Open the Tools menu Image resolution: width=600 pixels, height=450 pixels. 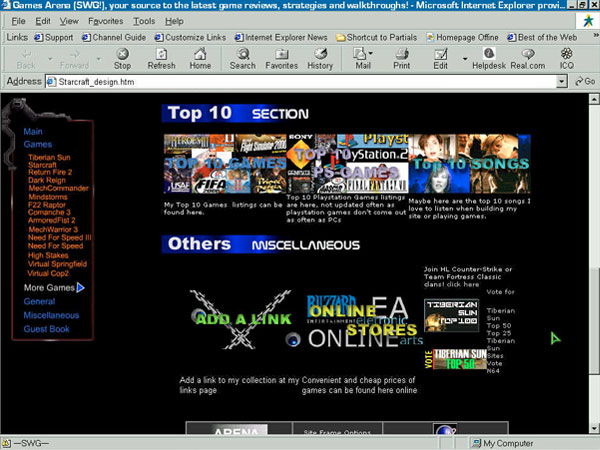click(x=144, y=21)
